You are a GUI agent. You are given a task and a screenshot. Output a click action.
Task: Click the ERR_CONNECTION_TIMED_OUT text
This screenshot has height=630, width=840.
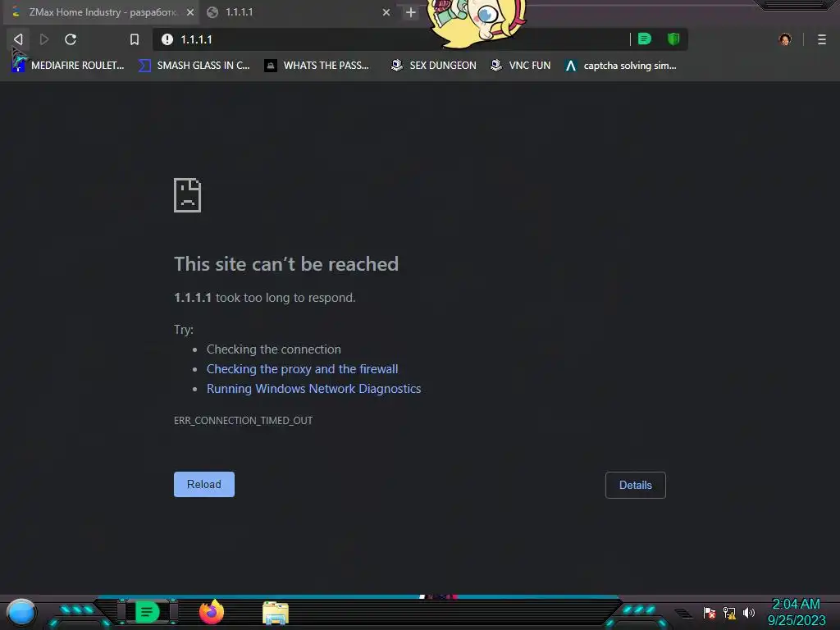pyautogui.click(x=243, y=421)
